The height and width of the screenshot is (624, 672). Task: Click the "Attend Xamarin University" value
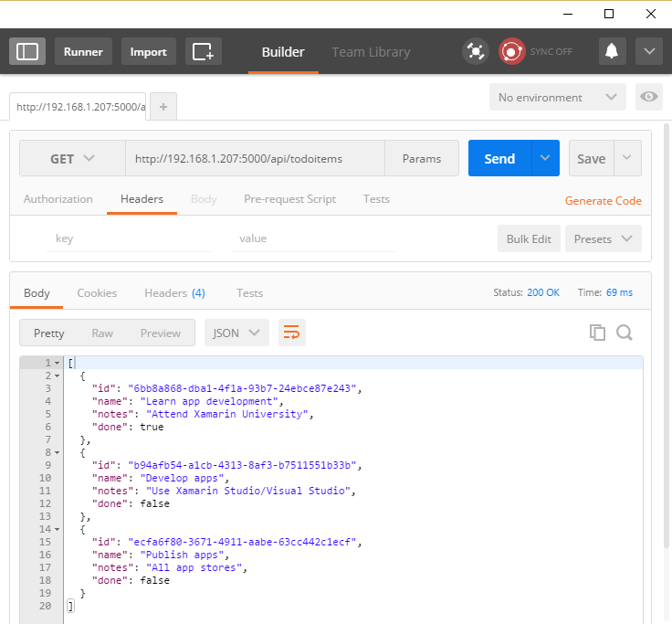tap(226, 414)
